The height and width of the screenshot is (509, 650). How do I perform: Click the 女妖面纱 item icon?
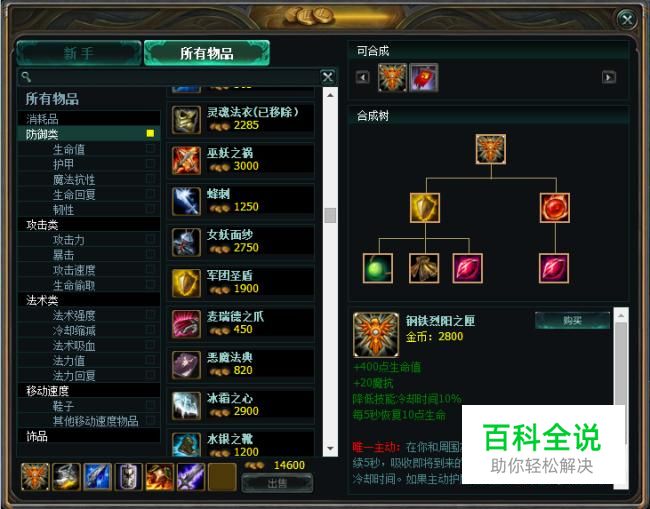[186, 242]
